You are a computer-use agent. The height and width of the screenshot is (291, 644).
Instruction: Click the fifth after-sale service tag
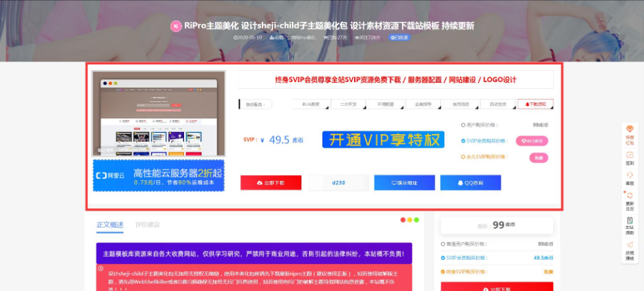461,105
